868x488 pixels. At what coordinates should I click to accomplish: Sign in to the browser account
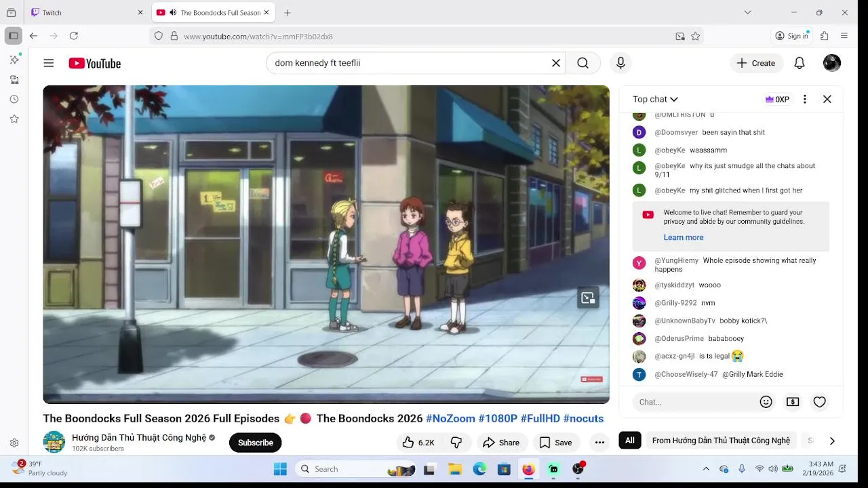tap(792, 36)
